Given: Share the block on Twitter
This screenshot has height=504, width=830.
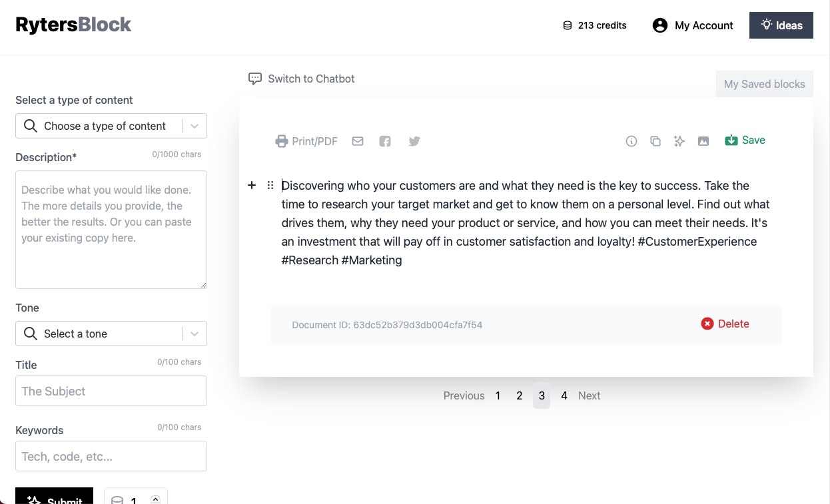Looking at the screenshot, I should [x=414, y=141].
